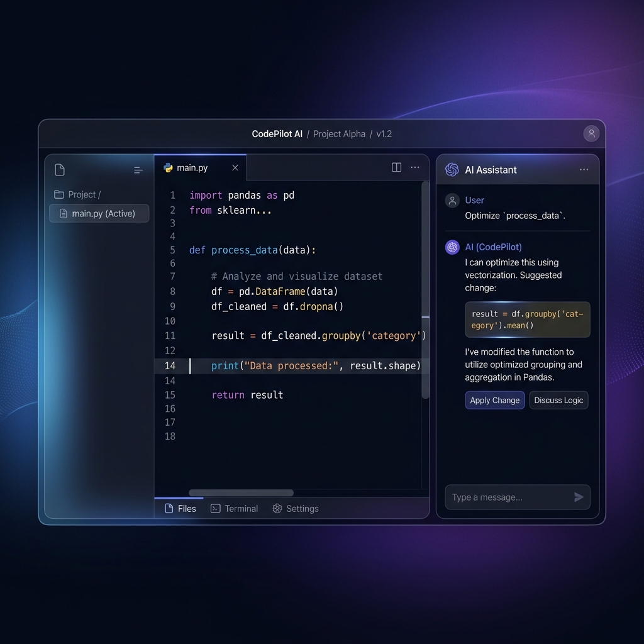Open the AI Assistant panel options menu

pos(584,170)
